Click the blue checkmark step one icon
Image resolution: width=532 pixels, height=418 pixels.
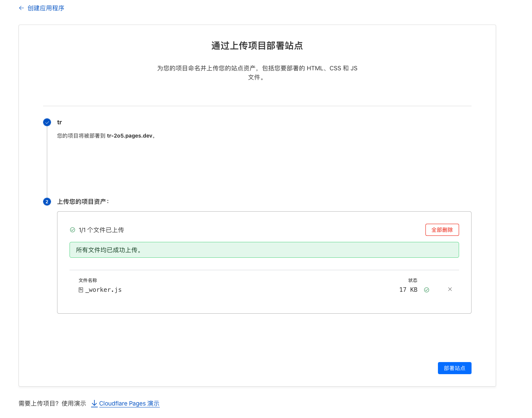47,122
